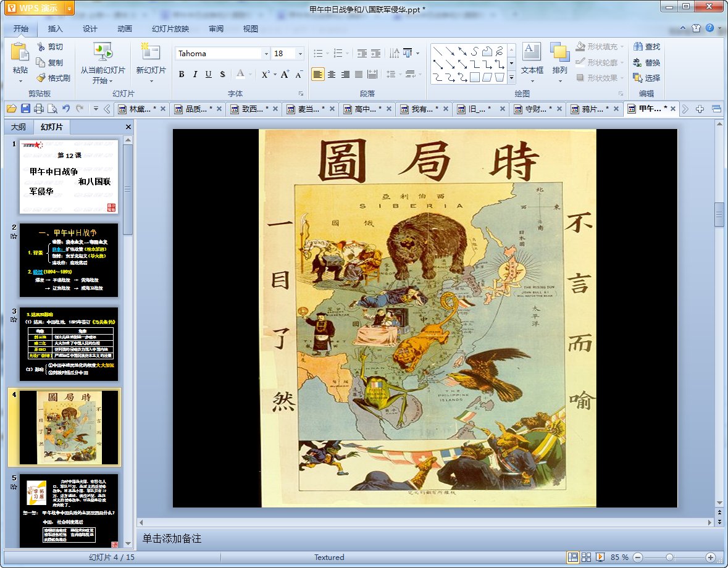728x568 pixels.
Task: Start slideshow from status bar icon
Action: 600,557
